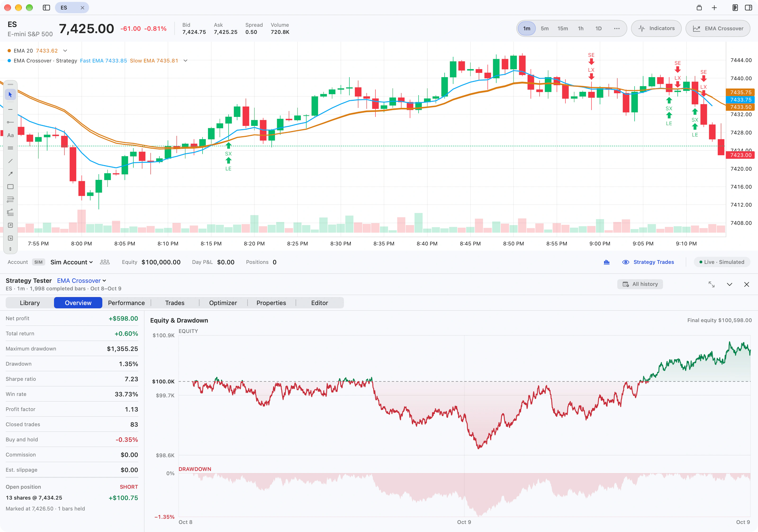
Task: Select the trend line drawing tool
Action: [x=10, y=161]
